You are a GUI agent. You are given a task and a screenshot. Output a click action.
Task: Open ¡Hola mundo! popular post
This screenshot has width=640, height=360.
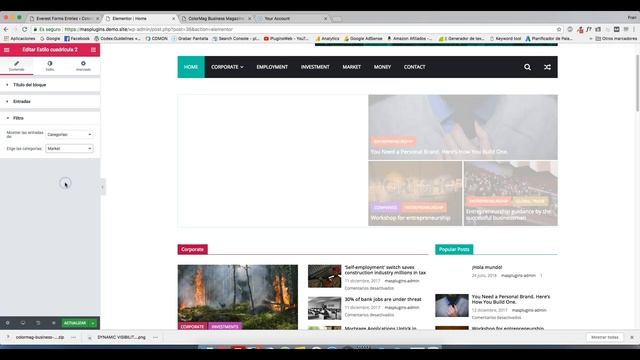[487, 267]
